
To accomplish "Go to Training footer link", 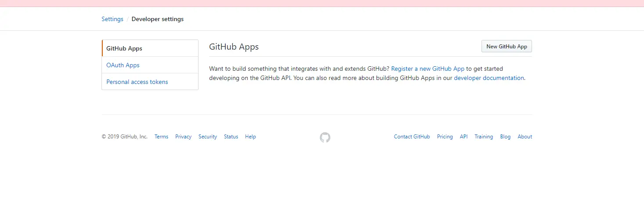I will pyautogui.click(x=484, y=137).
